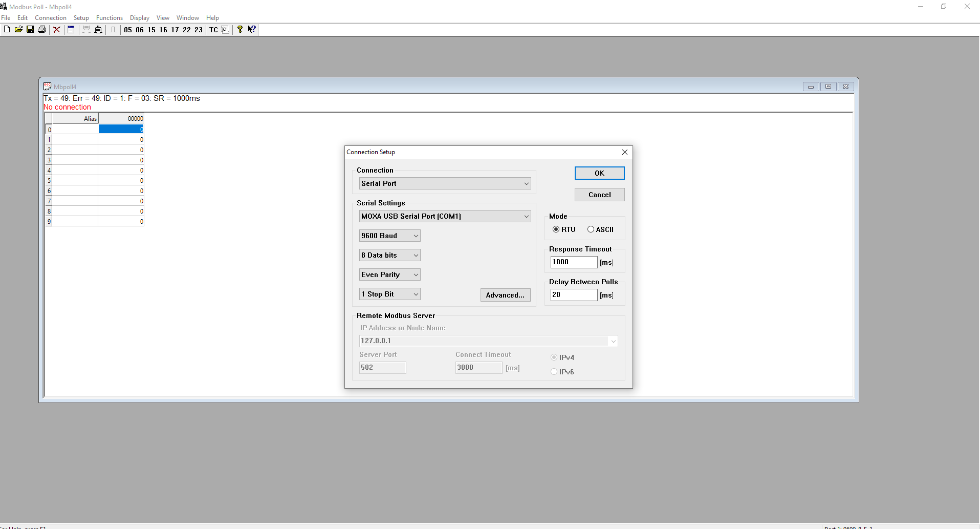The height and width of the screenshot is (529, 980).
Task: Click the OK button
Action: (599, 173)
